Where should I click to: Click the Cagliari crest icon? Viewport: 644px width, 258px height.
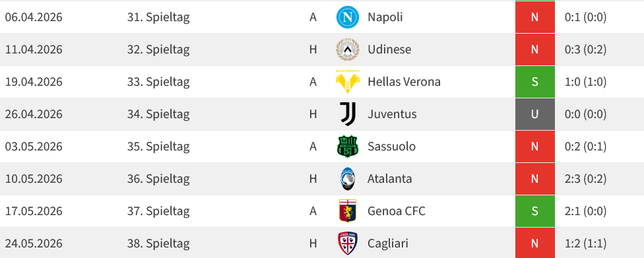[x=348, y=243]
